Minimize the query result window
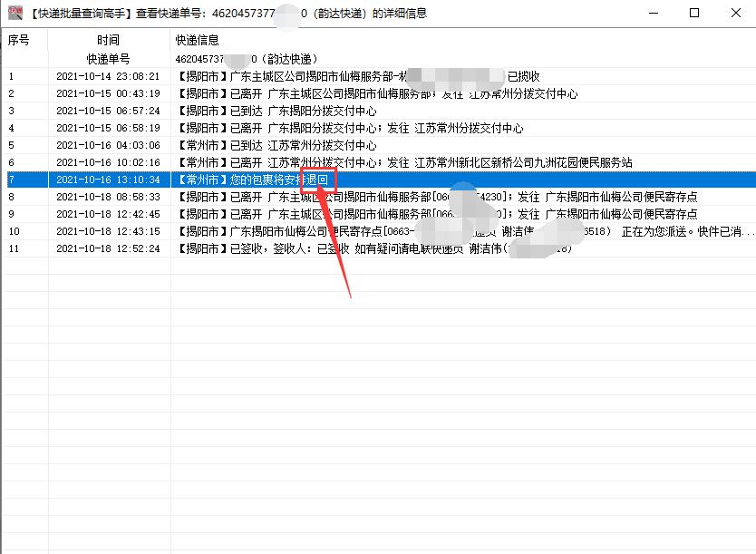 (651, 14)
